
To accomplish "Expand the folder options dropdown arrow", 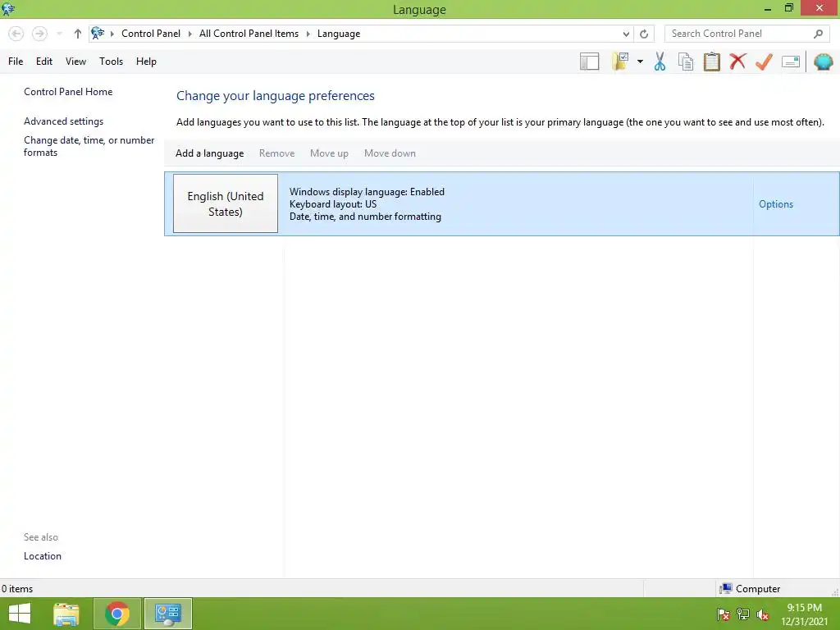I will coord(640,62).
